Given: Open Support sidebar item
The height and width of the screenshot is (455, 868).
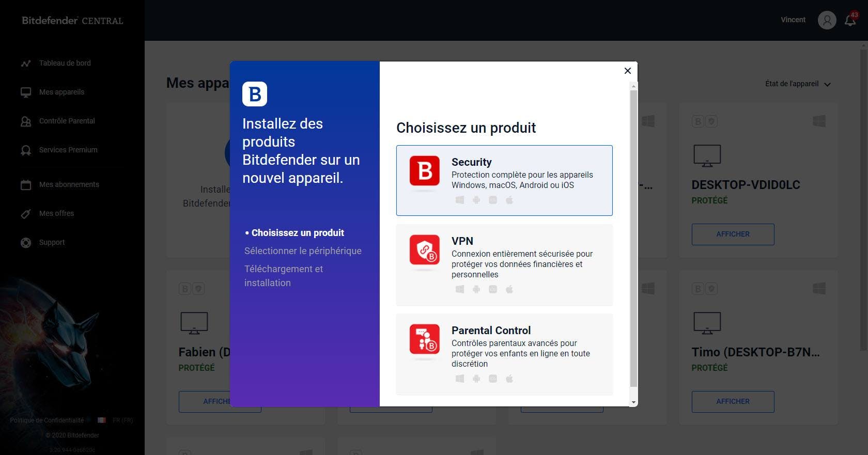Looking at the screenshot, I should [x=52, y=242].
